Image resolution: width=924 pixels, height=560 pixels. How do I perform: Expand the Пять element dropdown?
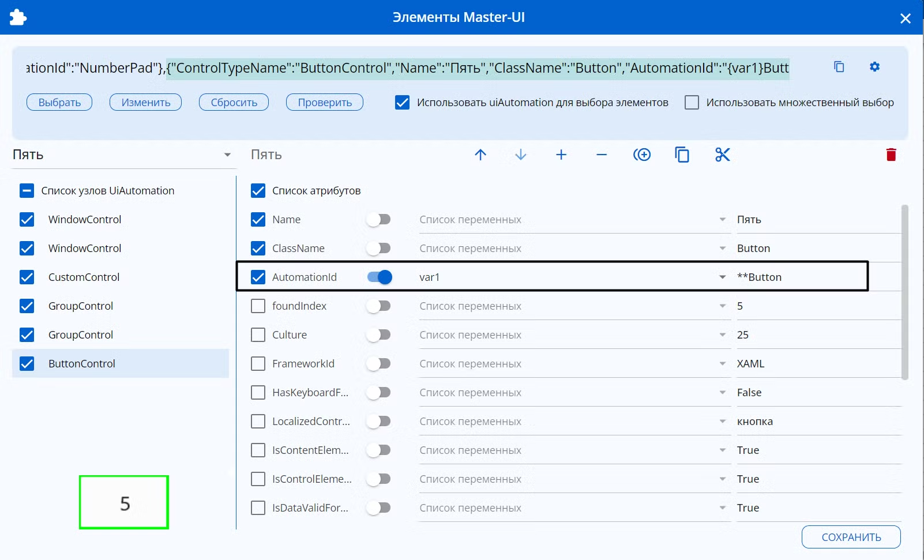[227, 155]
